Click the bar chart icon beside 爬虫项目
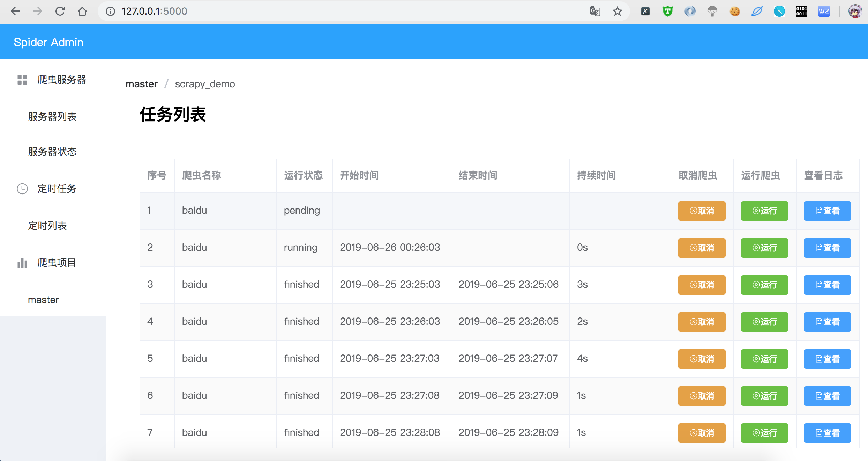The image size is (868, 461). click(x=22, y=263)
